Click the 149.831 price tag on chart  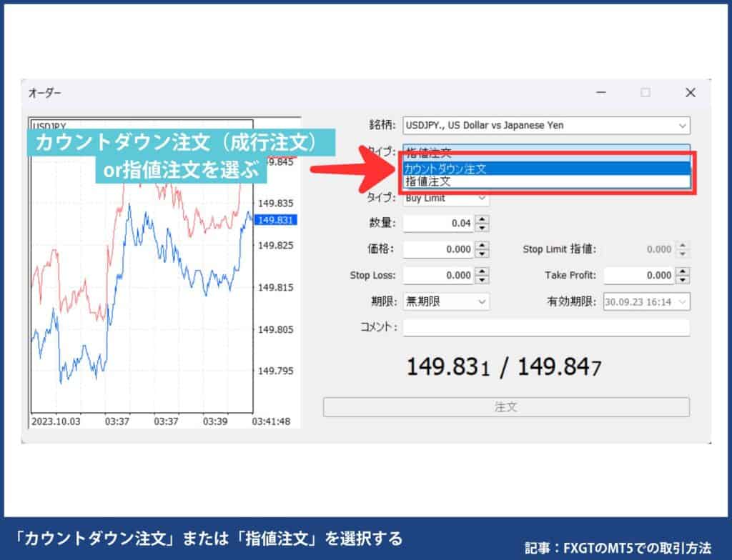[275, 220]
